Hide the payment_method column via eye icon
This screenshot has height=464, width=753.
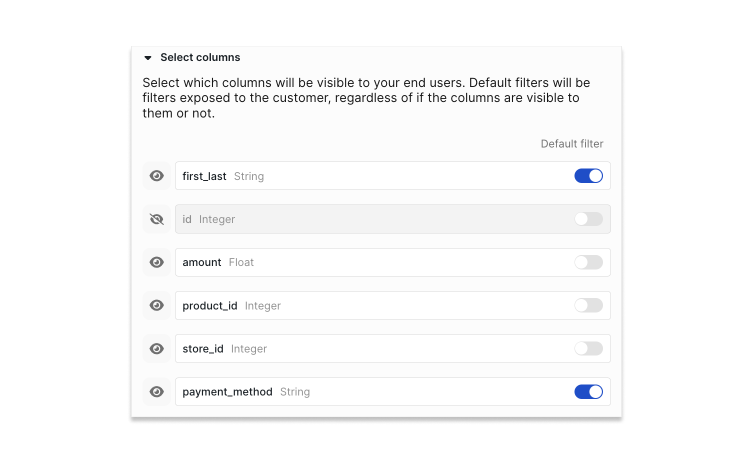(x=157, y=392)
